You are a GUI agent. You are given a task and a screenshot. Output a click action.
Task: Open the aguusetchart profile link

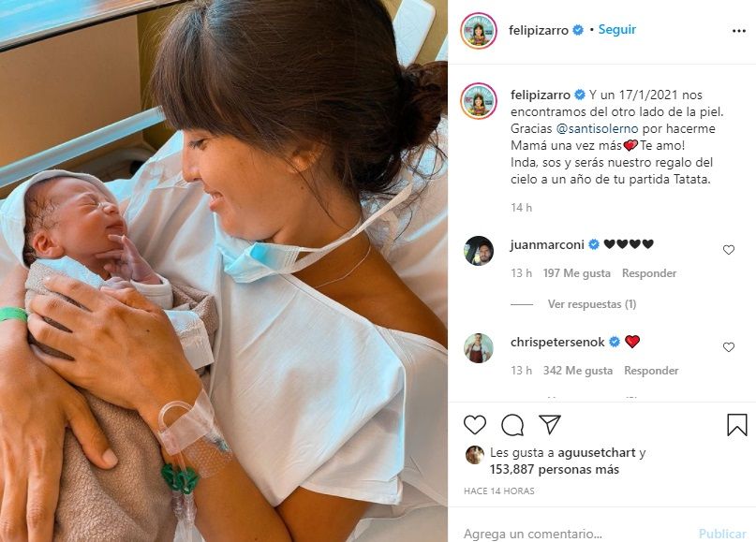coord(597,453)
